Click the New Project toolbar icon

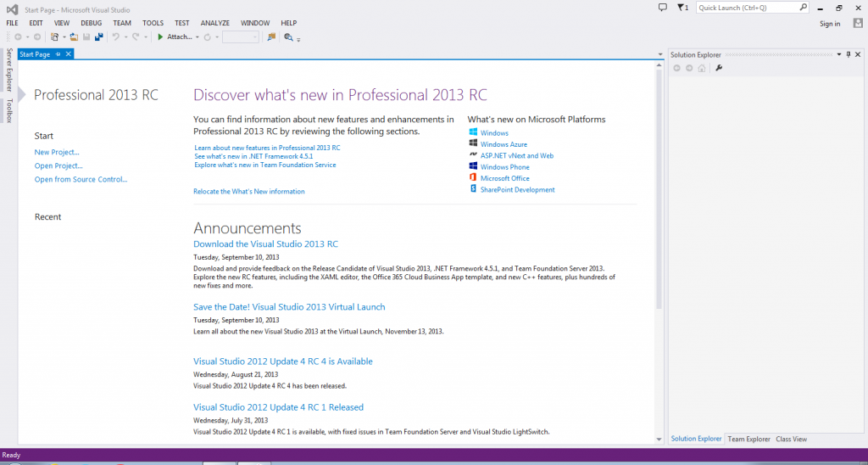point(54,37)
